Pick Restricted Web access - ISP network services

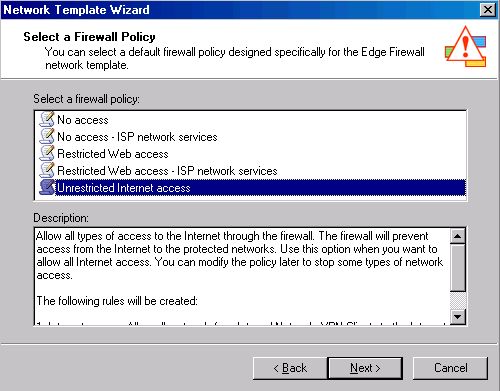tap(167, 171)
